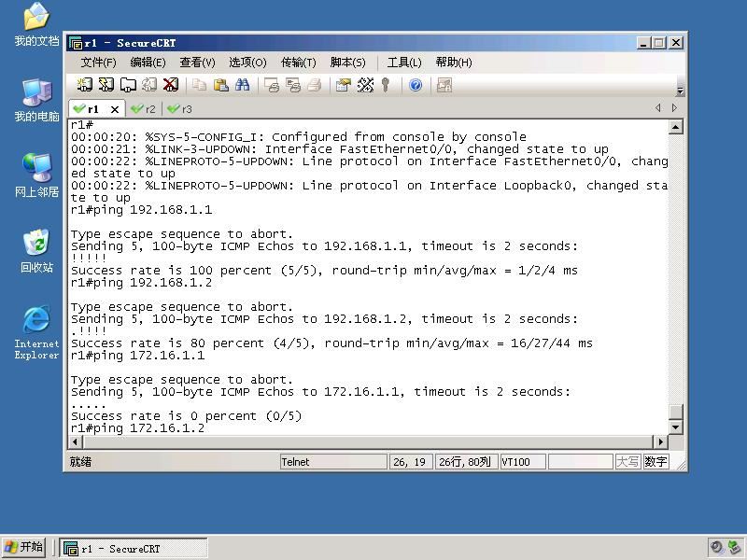Click the Telnet status bar field
Image resolution: width=747 pixels, height=560 pixels.
tap(333, 461)
